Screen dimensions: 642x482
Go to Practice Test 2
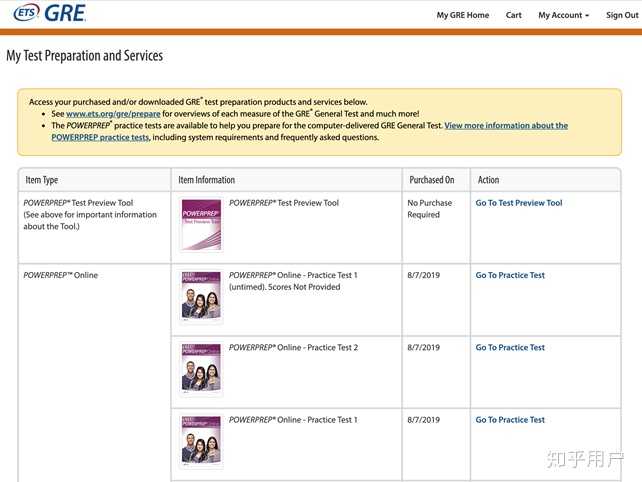pos(510,348)
